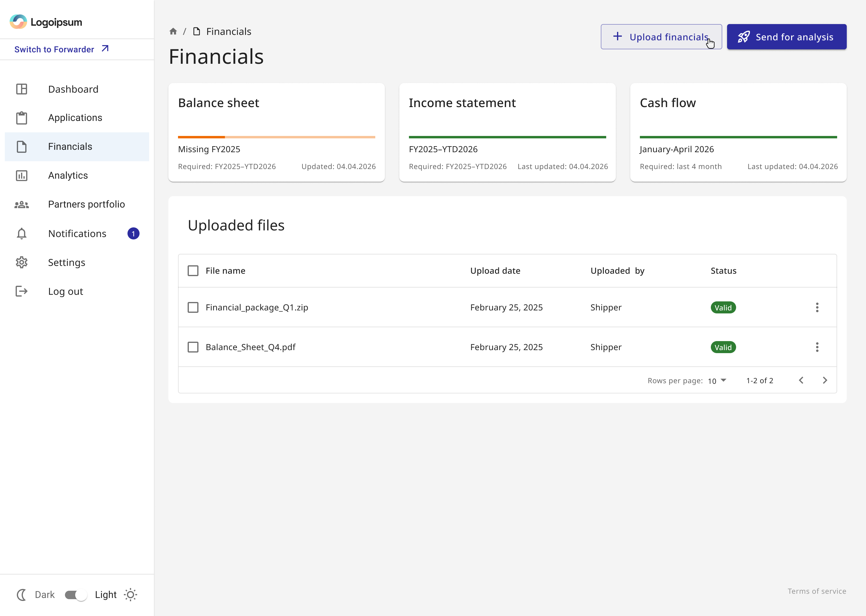866x616 pixels.
Task: Open Settings from the sidebar
Action: click(x=77, y=262)
